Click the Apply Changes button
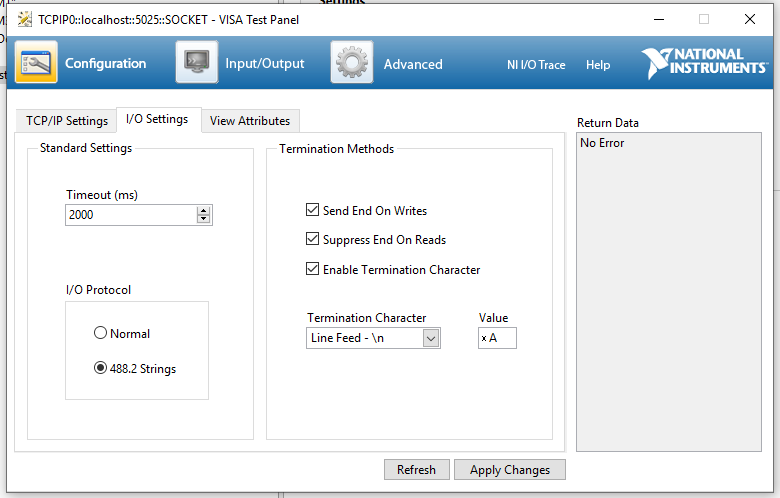Image resolution: width=780 pixels, height=498 pixels. [510, 470]
